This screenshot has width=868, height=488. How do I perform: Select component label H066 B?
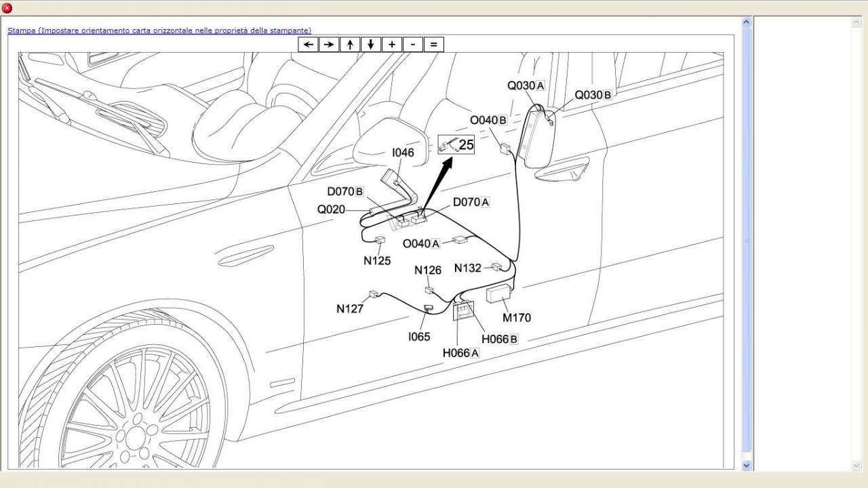(x=500, y=339)
